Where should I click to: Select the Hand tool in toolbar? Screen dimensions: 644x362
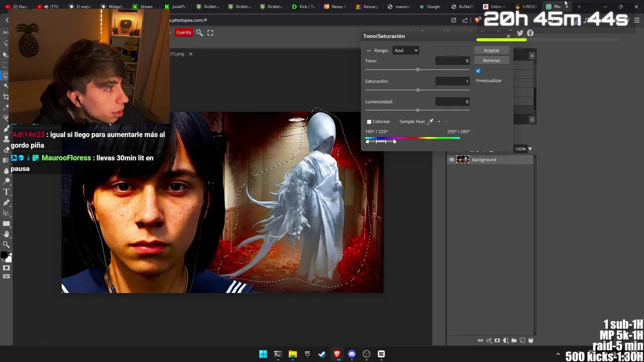click(7, 234)
